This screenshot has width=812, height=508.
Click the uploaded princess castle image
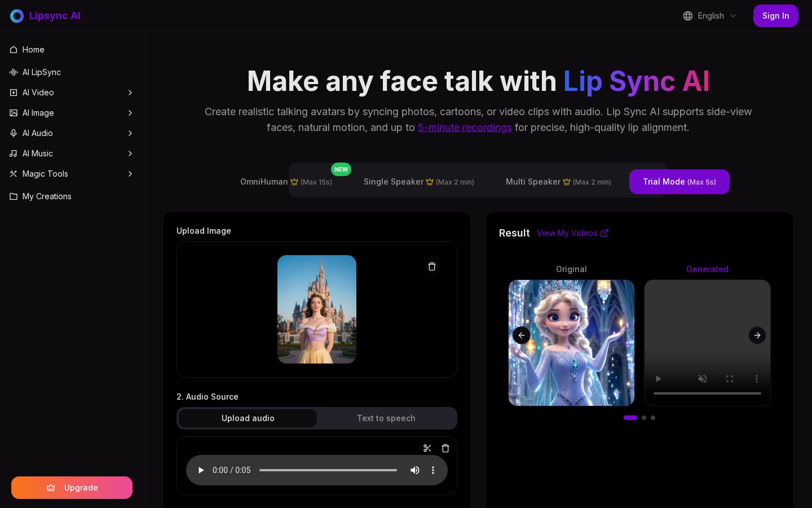click(317, 309)
